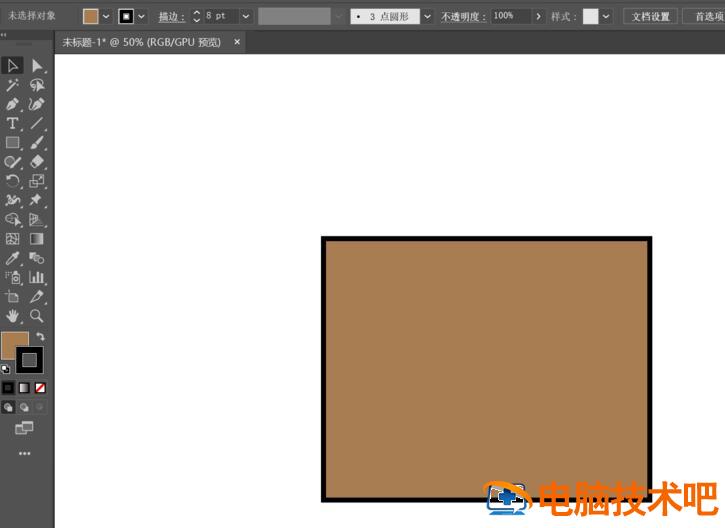
Task: Select the Rectangle tool
Action: tap(12, 143)
